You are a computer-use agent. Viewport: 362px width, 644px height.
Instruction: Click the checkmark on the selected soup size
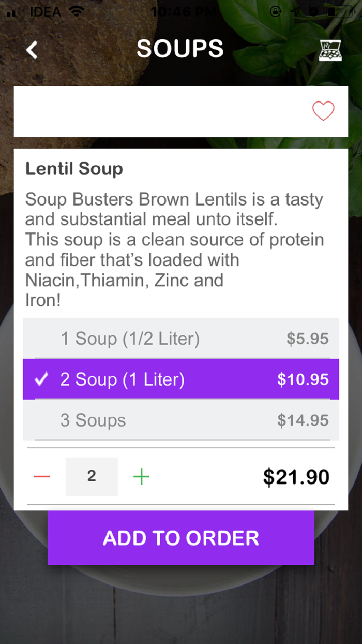(x=41, y=379)
